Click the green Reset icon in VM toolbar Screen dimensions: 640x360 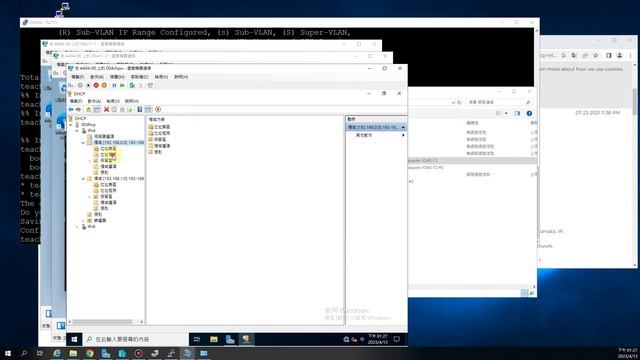pos(122,85)
